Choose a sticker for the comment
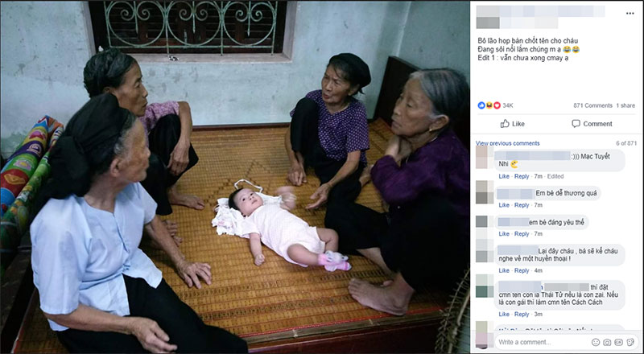 [x=630, y=342]
